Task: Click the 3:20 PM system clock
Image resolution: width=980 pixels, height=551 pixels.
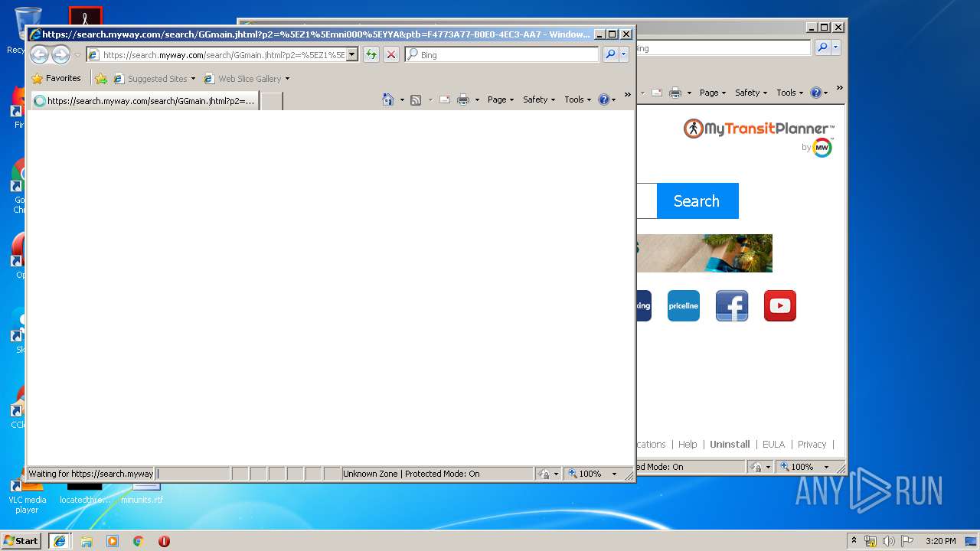Action: (940, 541)
